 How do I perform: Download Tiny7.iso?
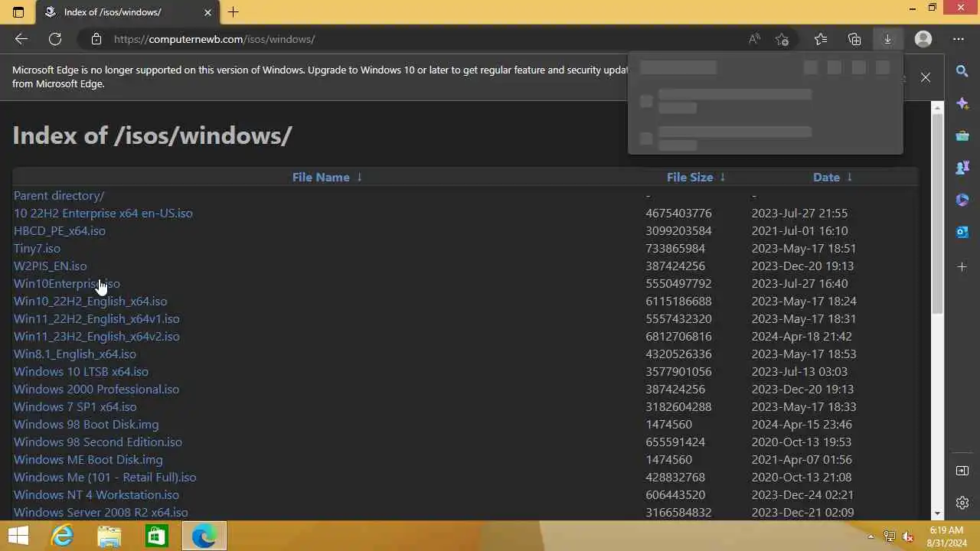pos(37,248)
